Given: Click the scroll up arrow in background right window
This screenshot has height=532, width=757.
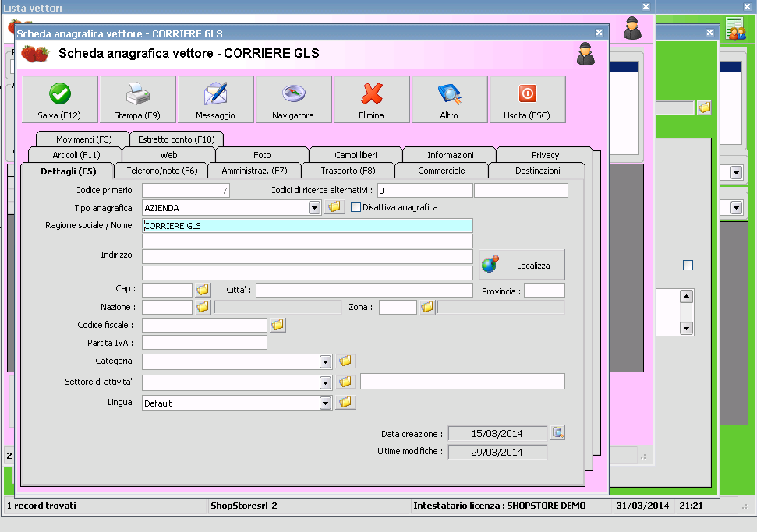Looking at the screenshot, I should pyautogui.click(x=686, y=296).
